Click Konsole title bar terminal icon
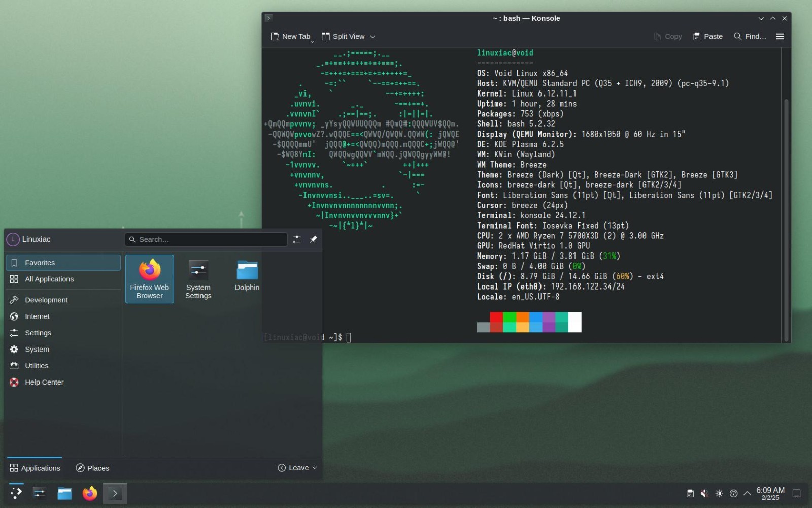The width and height of the screenshot is (812, 508). tap(269, 18)
